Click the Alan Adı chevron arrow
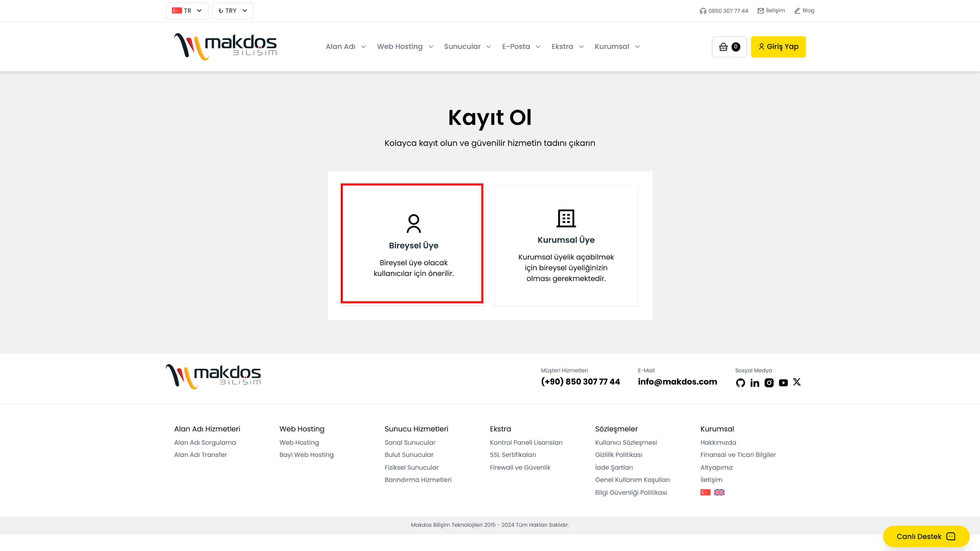Viewport: 980px width, 551px height. 363,47
